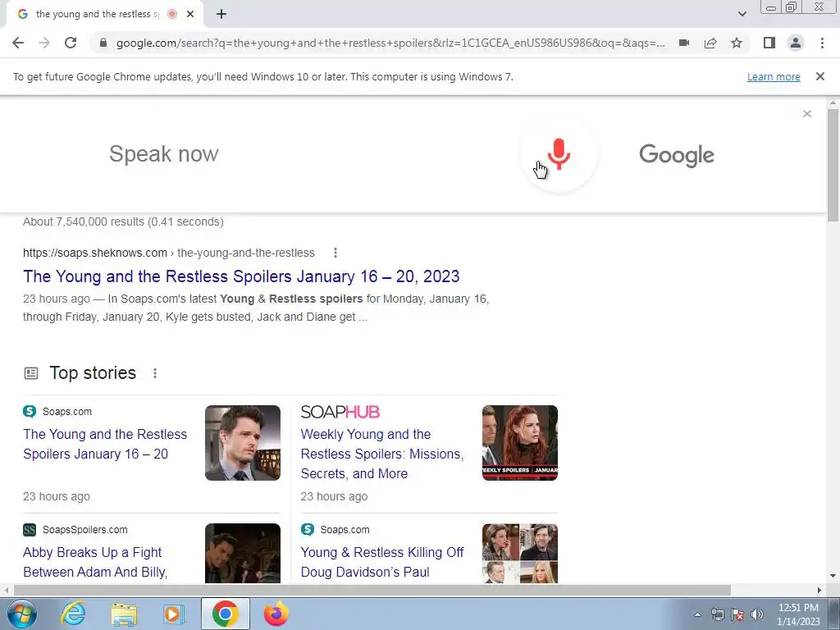Image resolution: width=840 pixels, height=630 pixels.
Task: Open Young and Restless Spoilers January 16–20, 2023 result
Action: [x=241, y=276]
